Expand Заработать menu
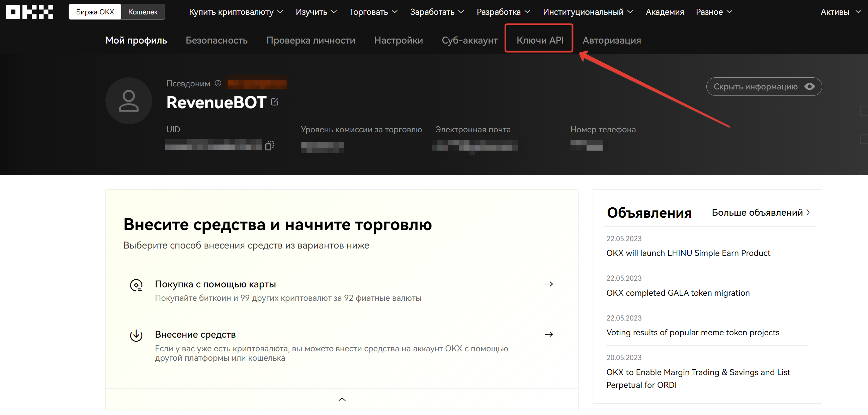 tap(437, 12)
